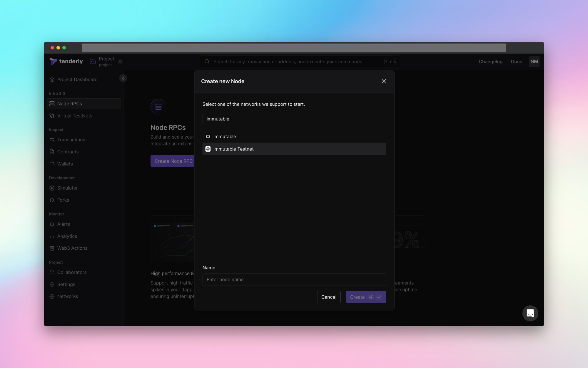Click the Tenderly logo icon
The image size is (588, 368).
click(53, 61)
